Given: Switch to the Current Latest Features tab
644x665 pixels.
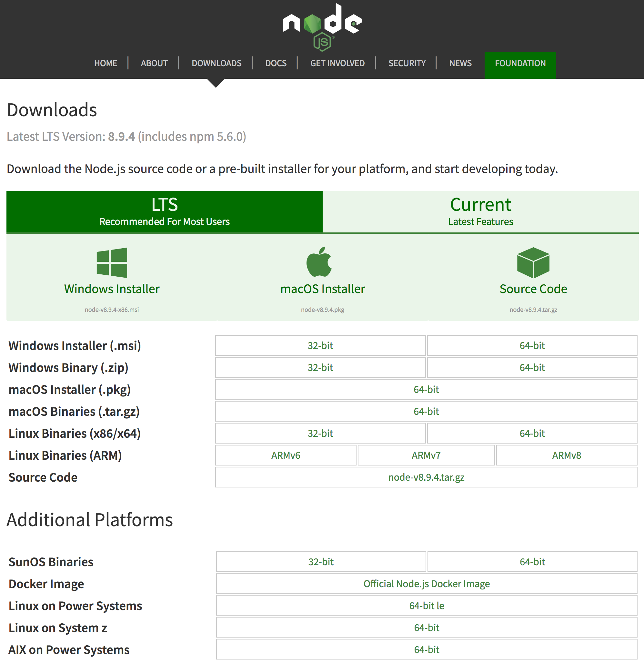Looking at the screenshot, I should pyautogui.click(x=480, y=212).
